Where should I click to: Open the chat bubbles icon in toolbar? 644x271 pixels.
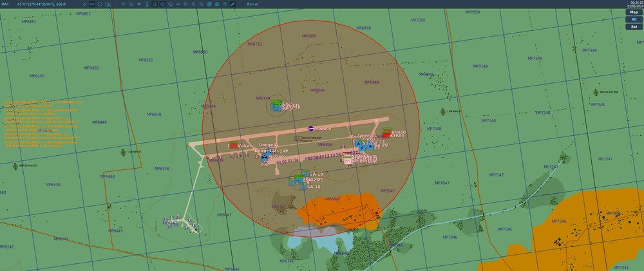point(108,5)
